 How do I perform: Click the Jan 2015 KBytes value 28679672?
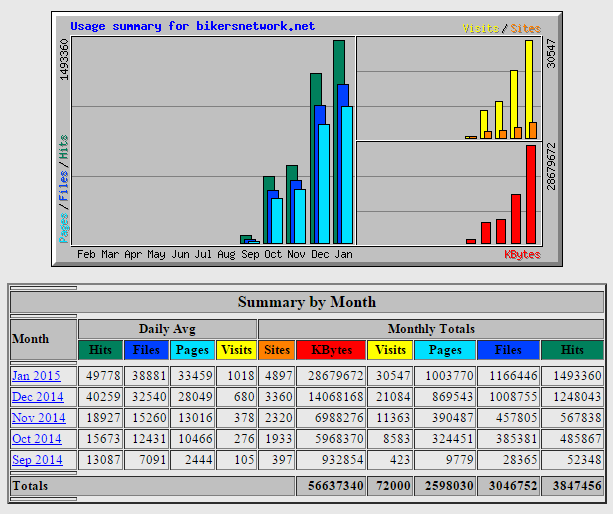335,376
